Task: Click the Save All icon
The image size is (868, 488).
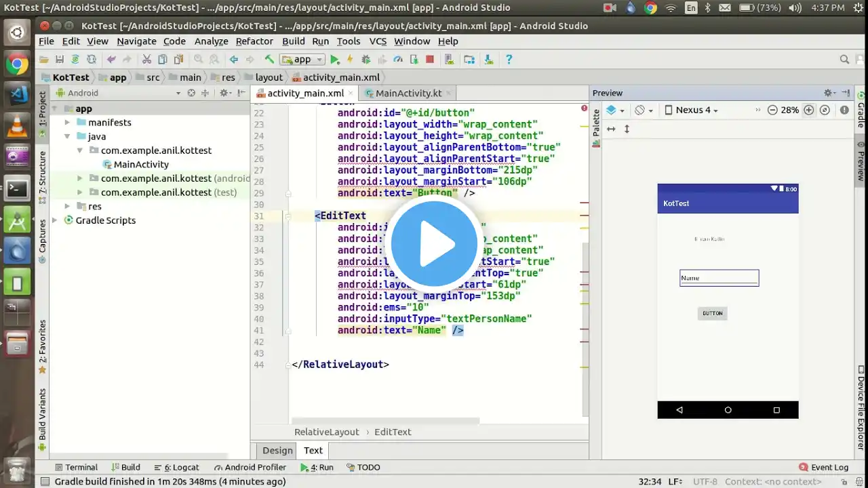Action: [x=60, y=60]
